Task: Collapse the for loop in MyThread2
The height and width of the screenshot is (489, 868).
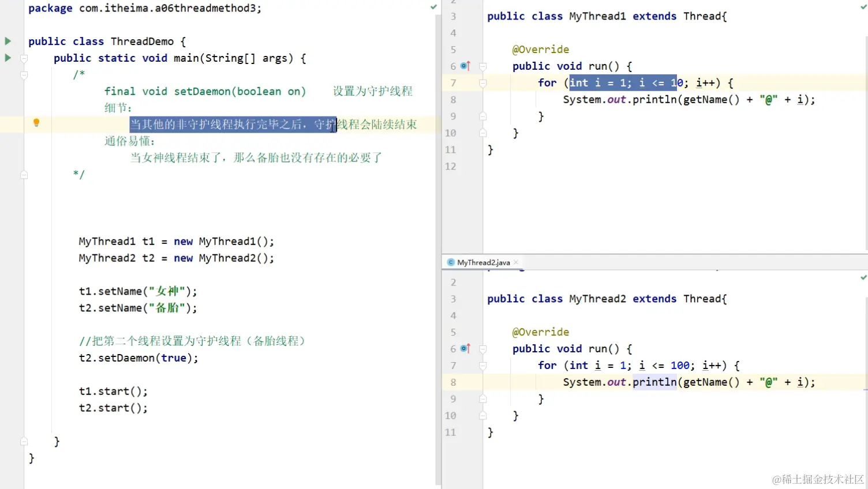Action: [483, 366]
